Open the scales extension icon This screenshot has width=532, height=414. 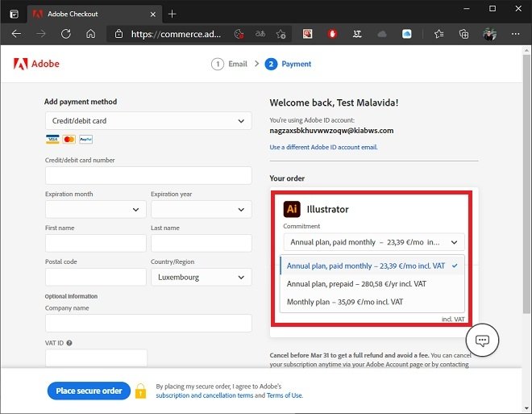pyautogui.click(x=357, y=34)
